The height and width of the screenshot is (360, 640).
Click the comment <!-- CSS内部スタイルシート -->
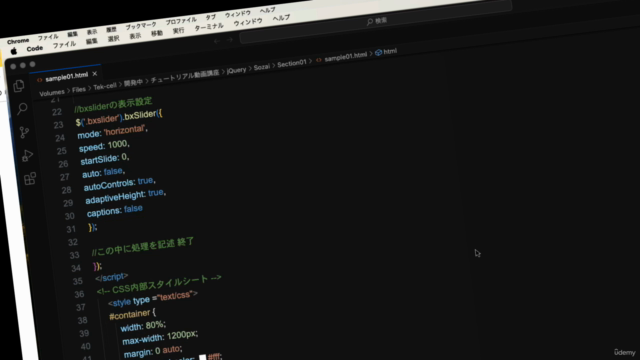[159, 284]
